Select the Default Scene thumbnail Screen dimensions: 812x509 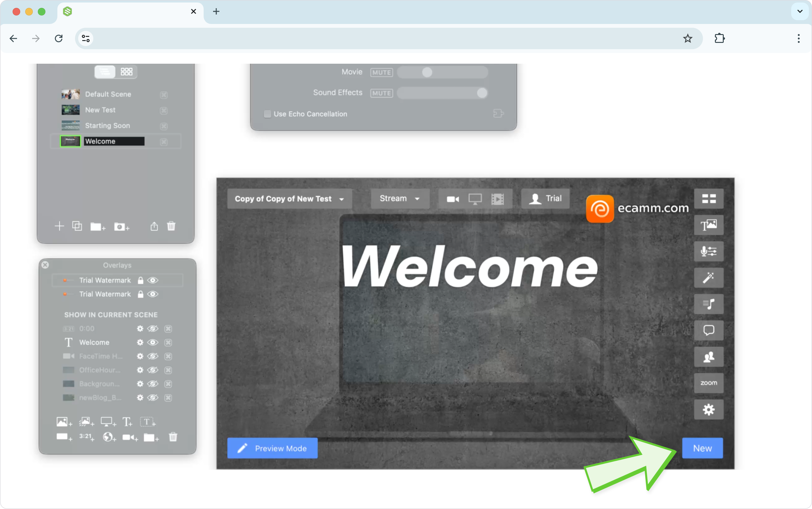[70, 94]
